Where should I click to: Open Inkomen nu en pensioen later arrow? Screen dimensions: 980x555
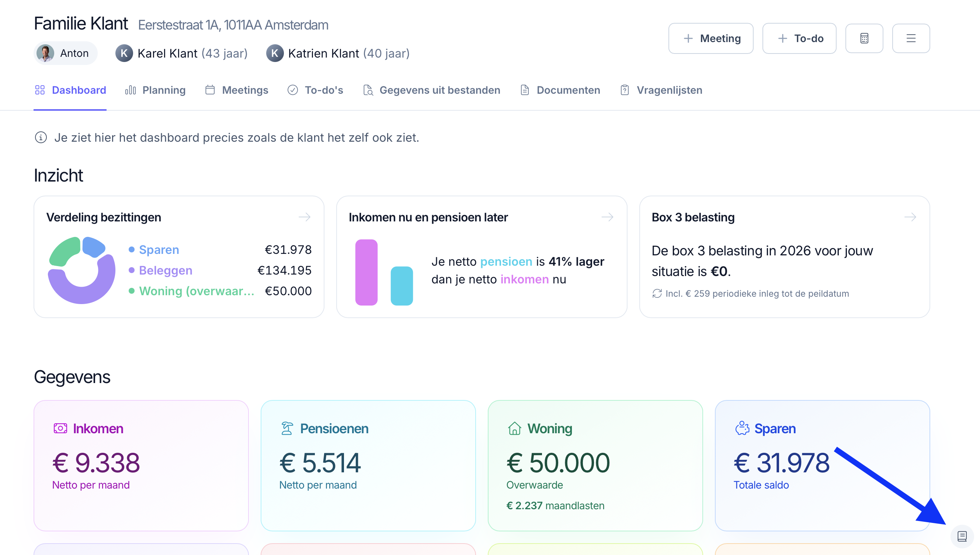click(x=607, y=217)
